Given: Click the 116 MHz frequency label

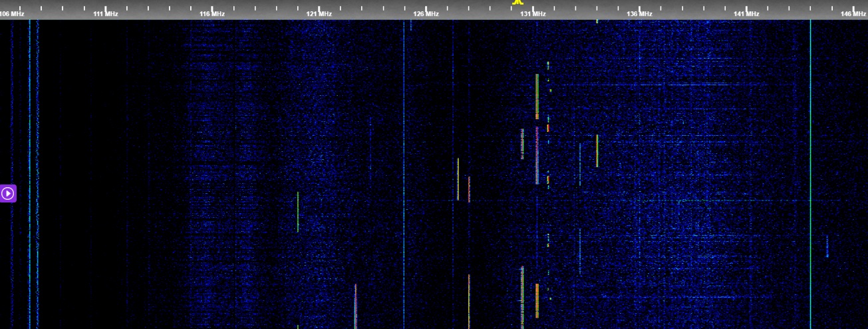Looking at the screenshot, I should click(x=212, y=14).
